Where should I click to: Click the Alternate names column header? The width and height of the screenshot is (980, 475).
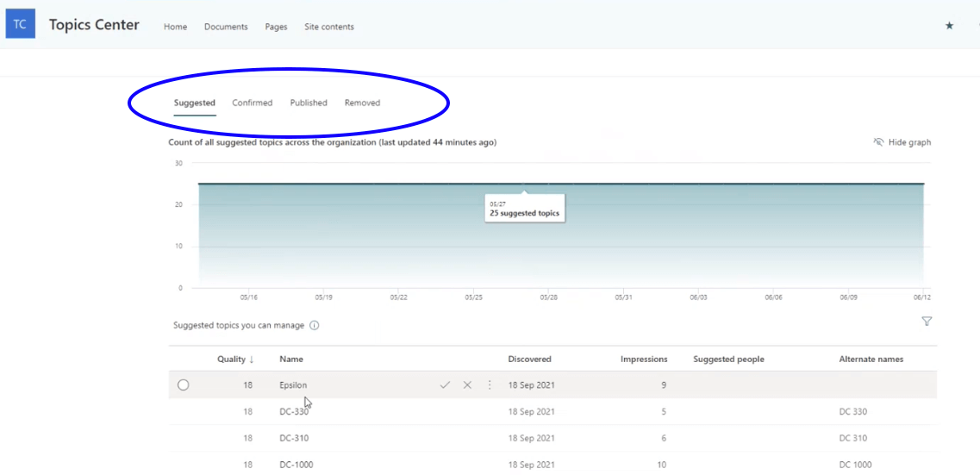pyautogui.click(x=871, y=359)
